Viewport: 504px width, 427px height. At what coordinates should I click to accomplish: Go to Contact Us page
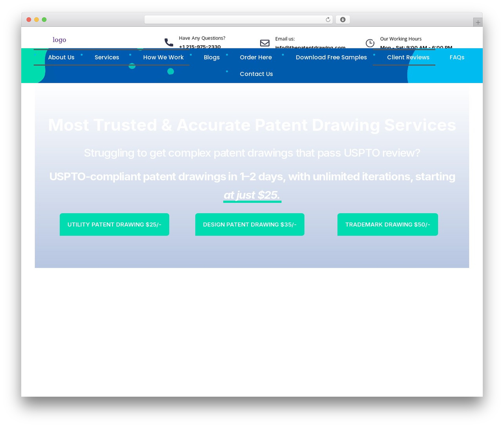pyautogui.click(x=256, y=74)
